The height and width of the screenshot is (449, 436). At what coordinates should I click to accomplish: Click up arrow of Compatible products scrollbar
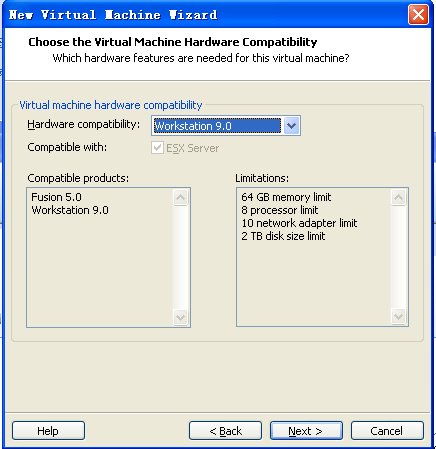coord(181,197)
